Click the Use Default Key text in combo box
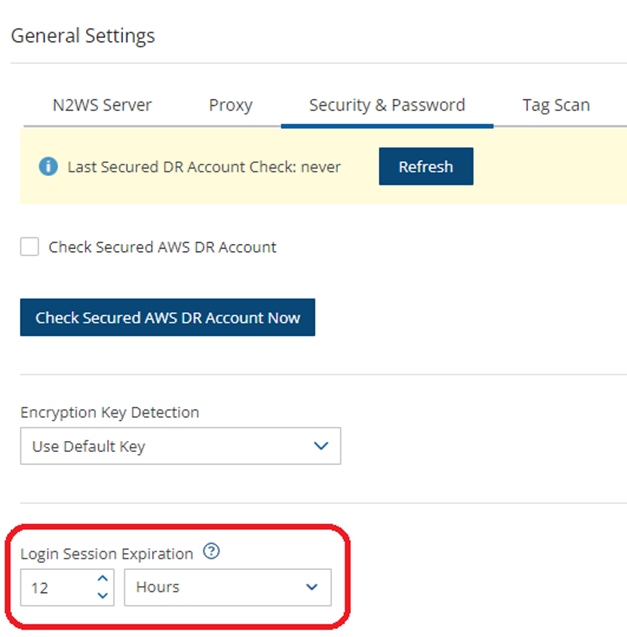The width and height of the screenshot is (627, 637). coord(88,447)
